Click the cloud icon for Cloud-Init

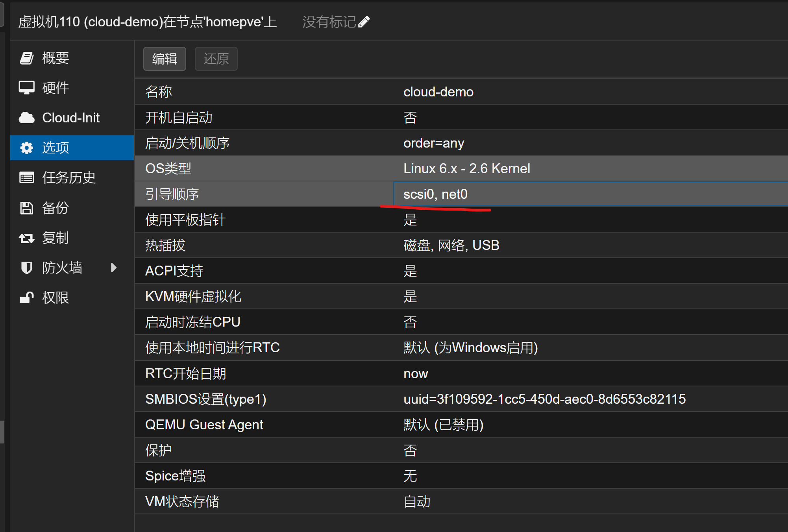[x=26, y=118]
